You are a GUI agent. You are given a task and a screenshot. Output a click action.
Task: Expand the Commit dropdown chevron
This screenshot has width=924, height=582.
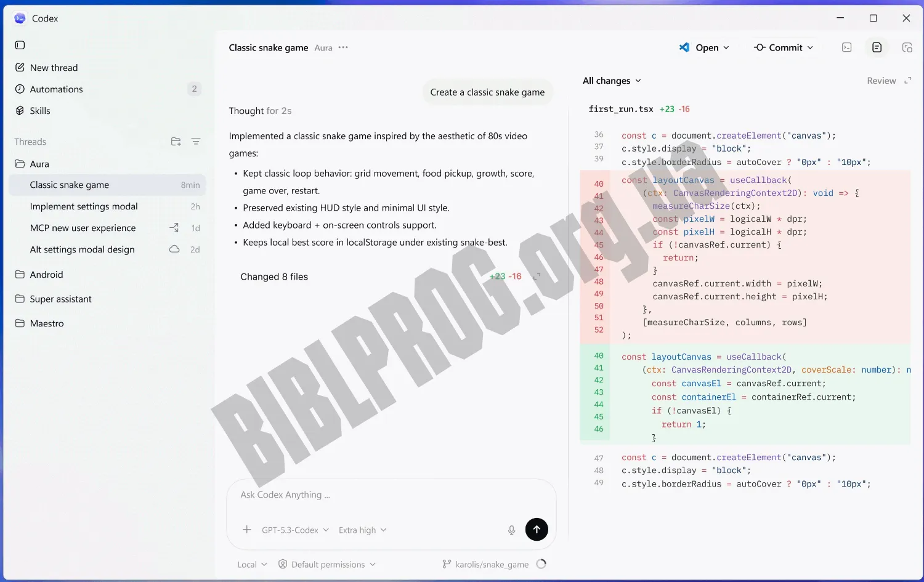(810, 47)
